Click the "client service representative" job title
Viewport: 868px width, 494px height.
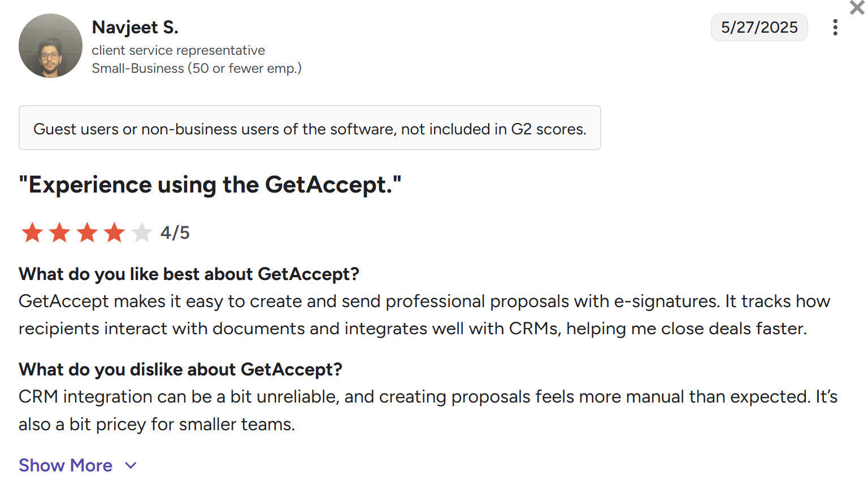coord(178,50)
